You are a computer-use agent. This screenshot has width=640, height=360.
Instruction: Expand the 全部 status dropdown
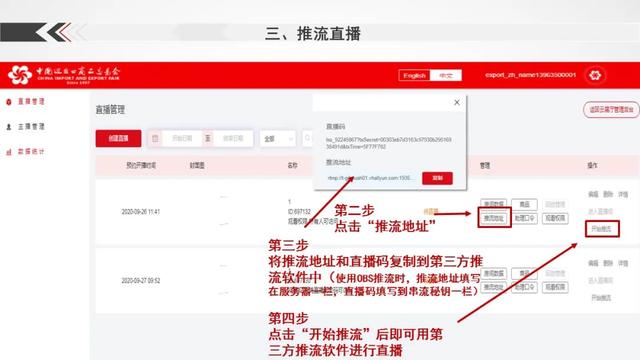click(278, 139)
